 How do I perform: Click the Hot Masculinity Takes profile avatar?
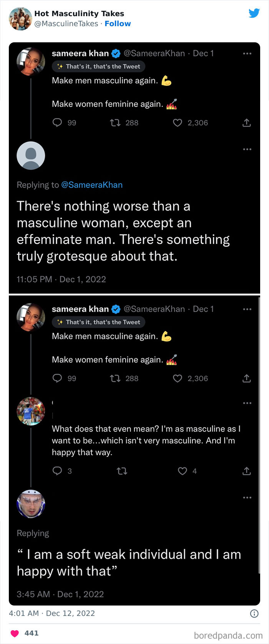20,18
